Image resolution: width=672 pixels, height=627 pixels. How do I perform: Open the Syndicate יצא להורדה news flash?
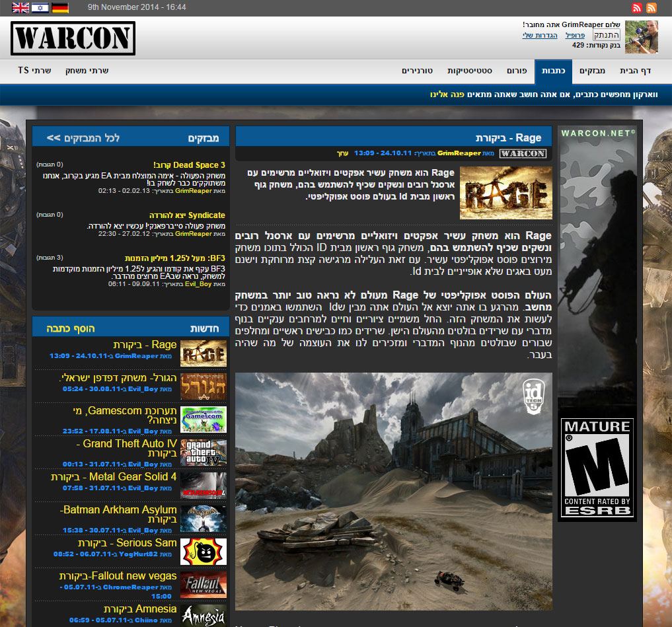click(x=187, y=215)
